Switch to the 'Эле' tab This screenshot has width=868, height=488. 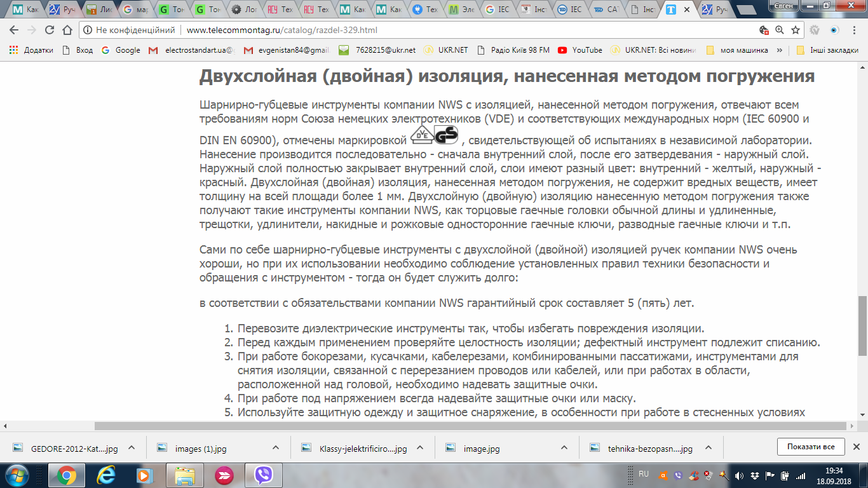(462, 10)
